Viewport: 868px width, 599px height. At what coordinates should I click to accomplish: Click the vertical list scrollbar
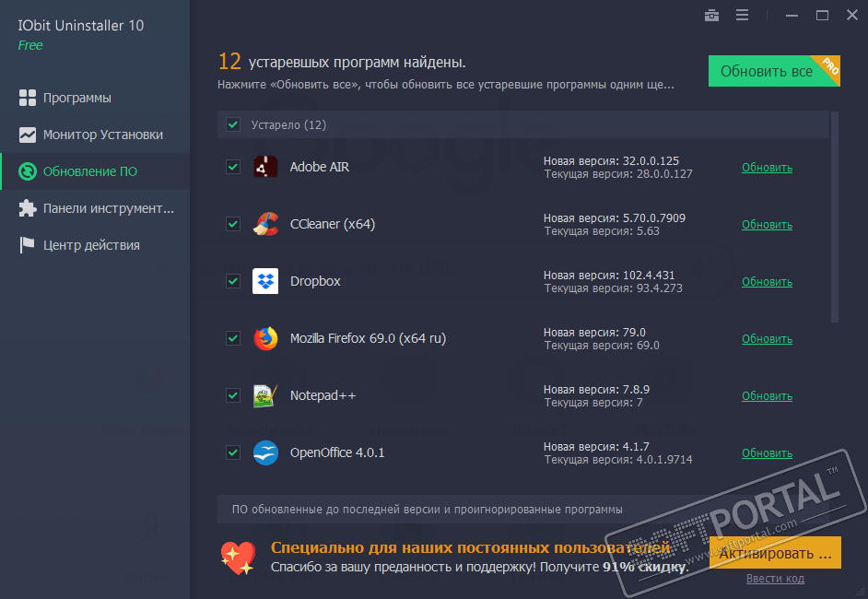pyautogui.click(x=835, y=217)
